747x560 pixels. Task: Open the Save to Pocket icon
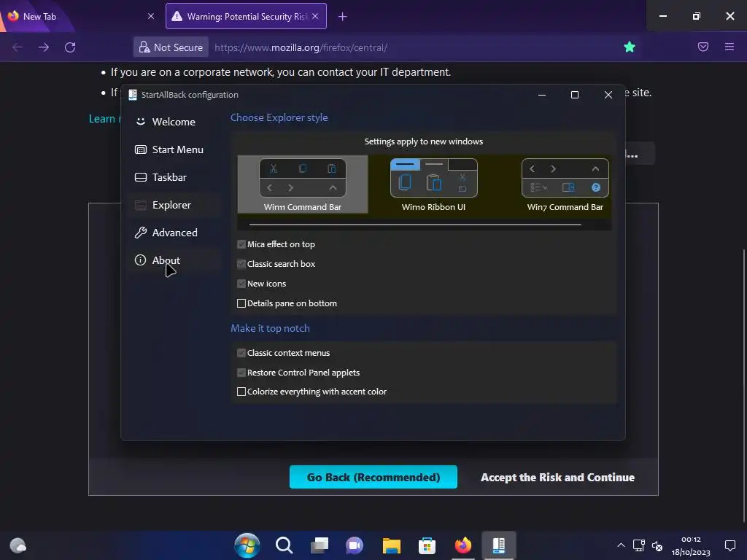[703, 47]
